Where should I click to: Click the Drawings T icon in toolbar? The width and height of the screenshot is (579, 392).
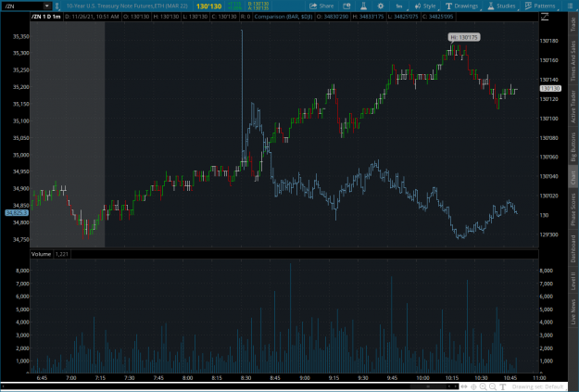click(448, 6)
